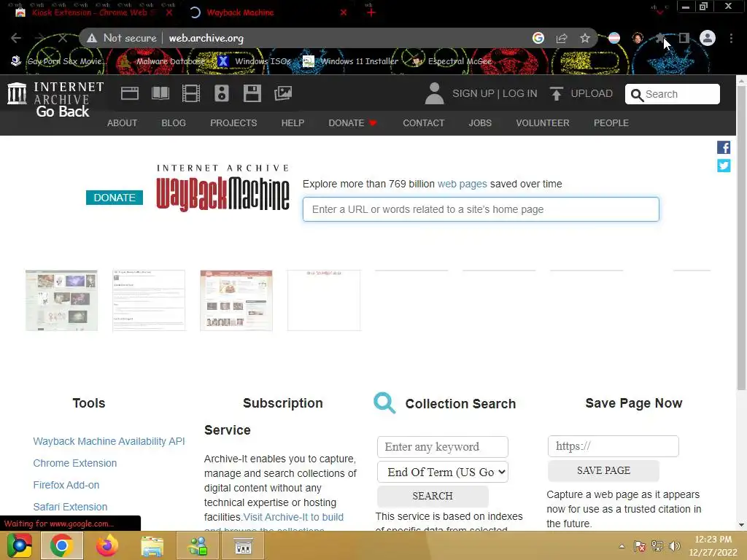
Task: Open File Explorer from the taskbar
Action: pos(152,545)
